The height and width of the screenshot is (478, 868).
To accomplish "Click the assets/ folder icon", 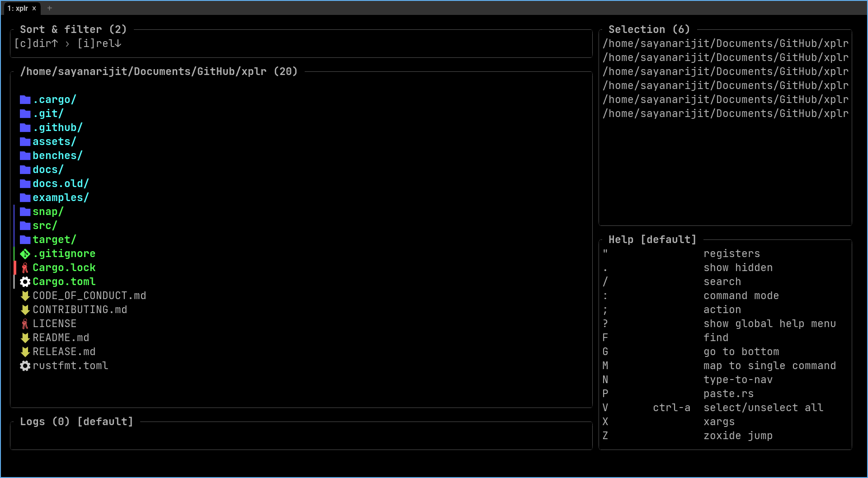I will [25, 142].
